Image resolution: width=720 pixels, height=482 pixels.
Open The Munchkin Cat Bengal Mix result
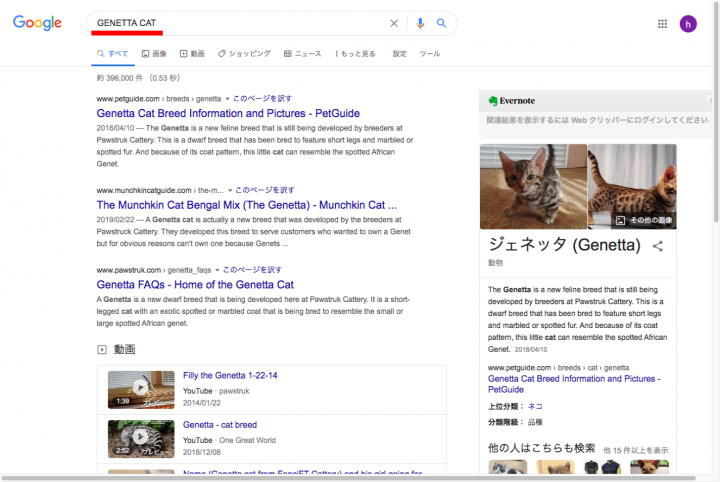(246, 205)
